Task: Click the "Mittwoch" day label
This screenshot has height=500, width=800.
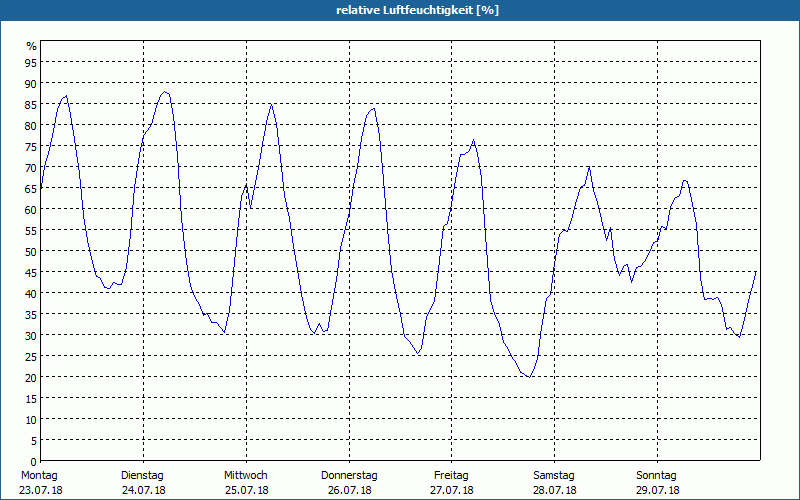Action: pos(245,475)
